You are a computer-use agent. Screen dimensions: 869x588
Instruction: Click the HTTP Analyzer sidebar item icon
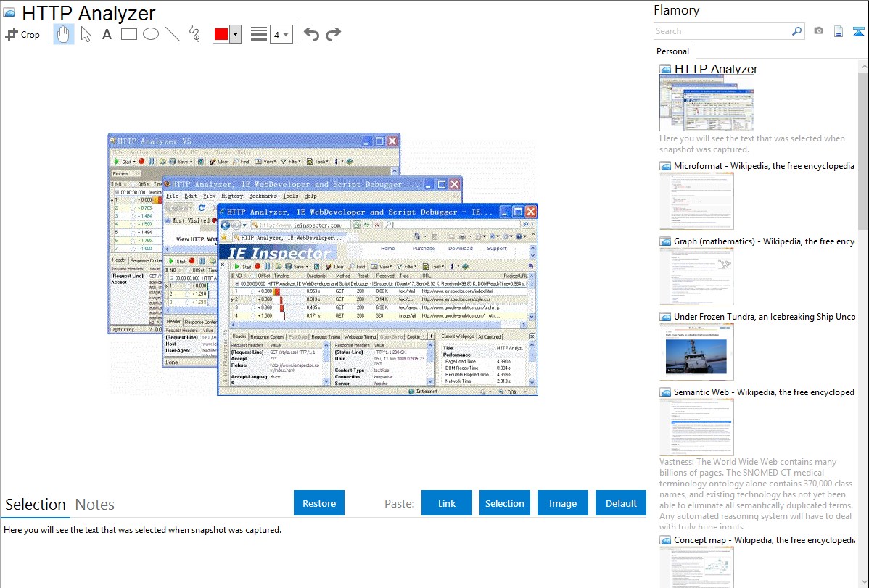click(x=665, y=70)
